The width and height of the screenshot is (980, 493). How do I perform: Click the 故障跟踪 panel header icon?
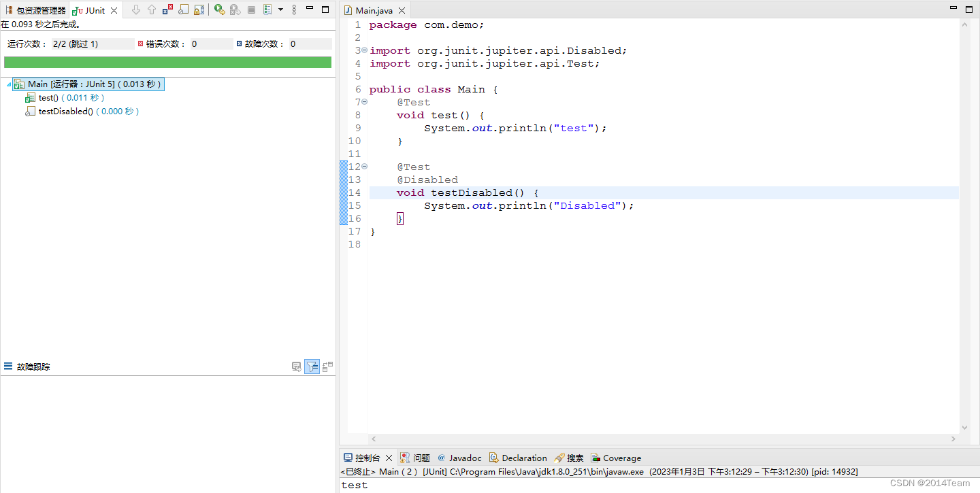[8, 367]
